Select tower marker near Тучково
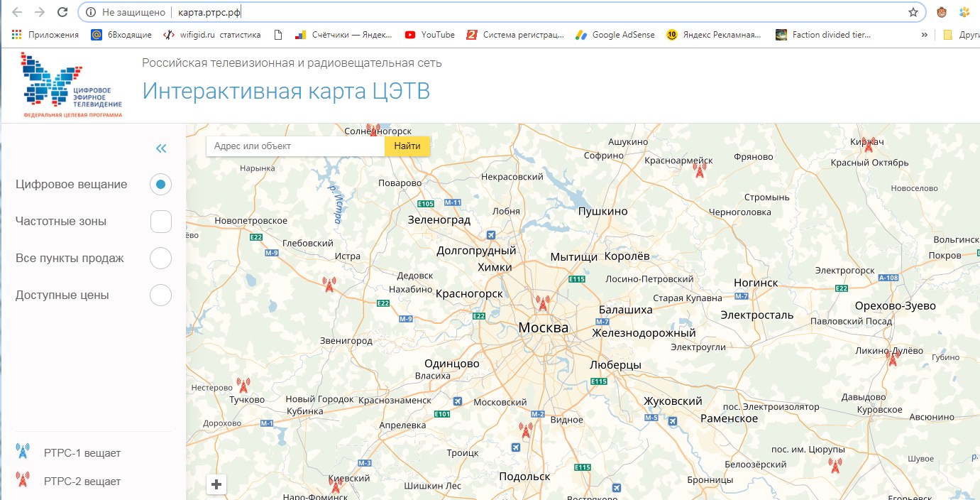The image size is (980, 500). [243, 386]
